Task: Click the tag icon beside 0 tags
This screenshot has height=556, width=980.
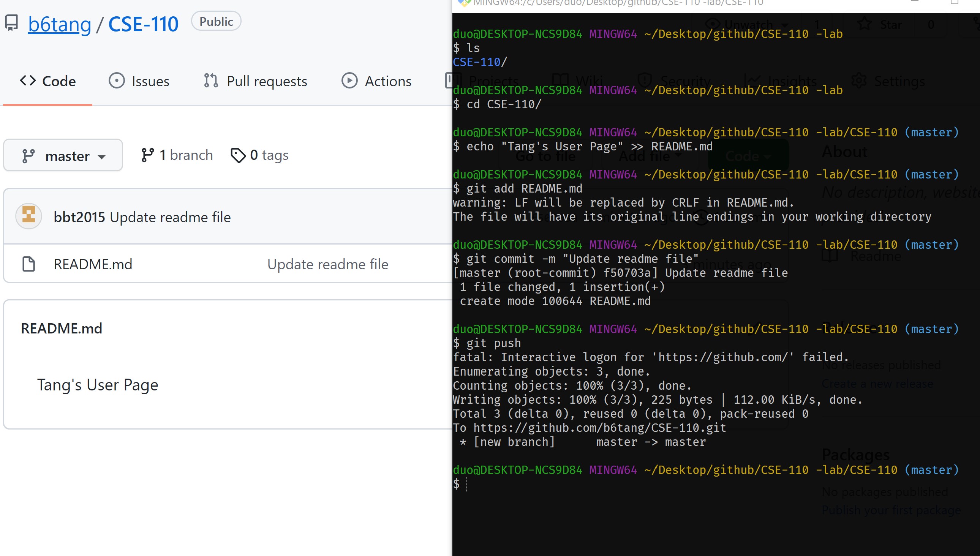Action: 238,155
